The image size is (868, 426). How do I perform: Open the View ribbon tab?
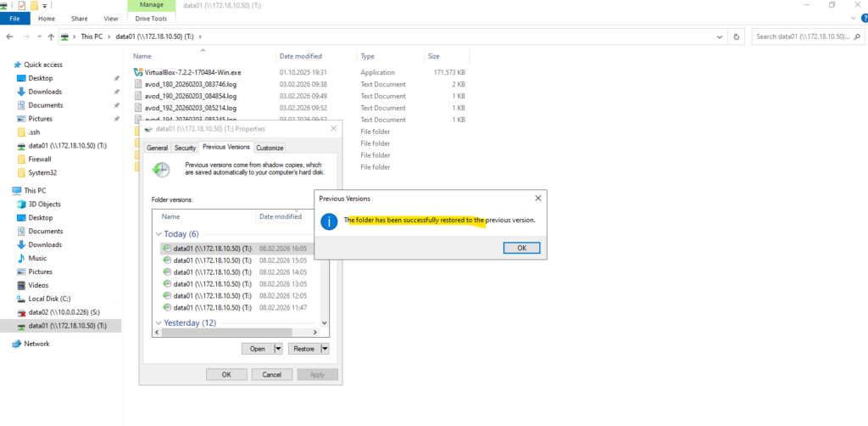(111, 19)
